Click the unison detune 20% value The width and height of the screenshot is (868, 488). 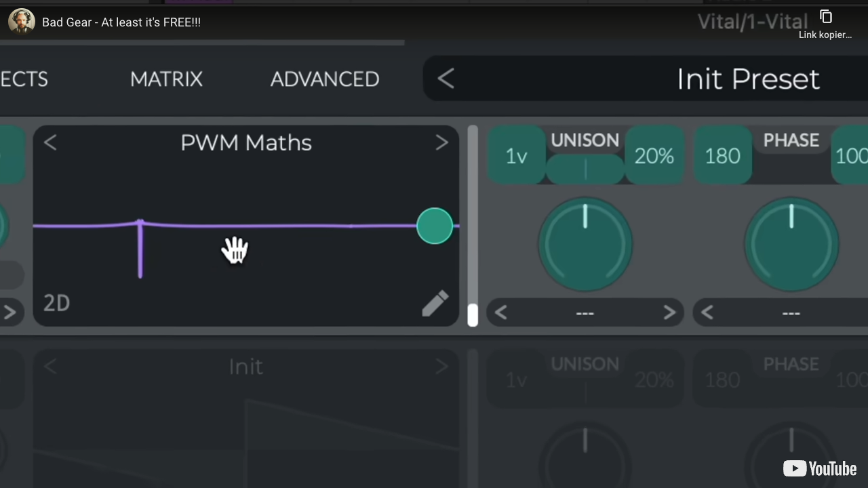(x=653, y=156)
